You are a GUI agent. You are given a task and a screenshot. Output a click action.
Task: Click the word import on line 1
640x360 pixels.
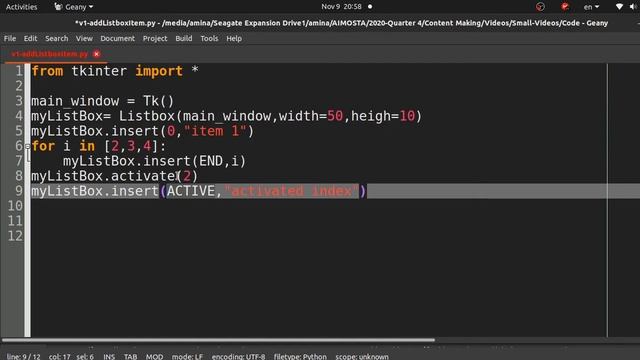point(159,71)
